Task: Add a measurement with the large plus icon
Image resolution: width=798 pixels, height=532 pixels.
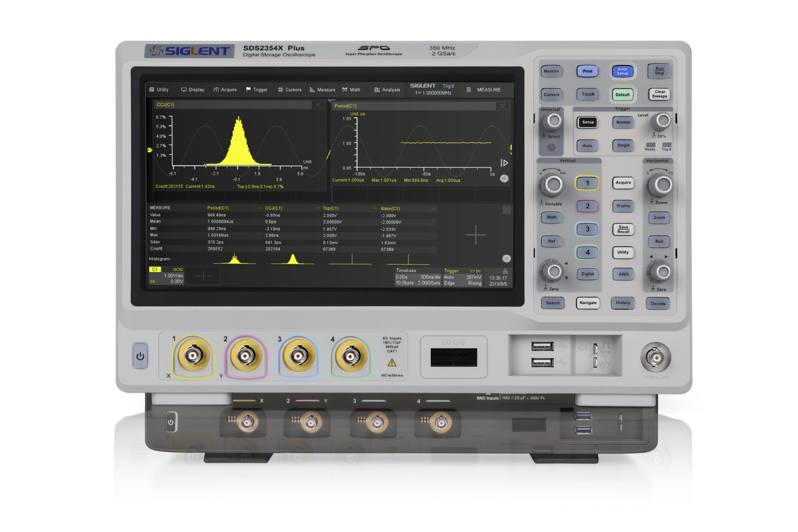Action: click(476, 235)
